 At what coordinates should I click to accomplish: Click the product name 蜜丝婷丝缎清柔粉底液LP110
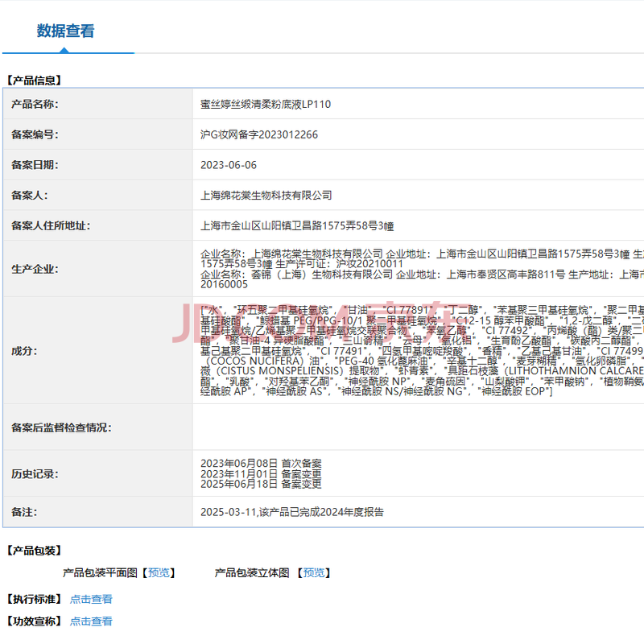click(265, 104)
